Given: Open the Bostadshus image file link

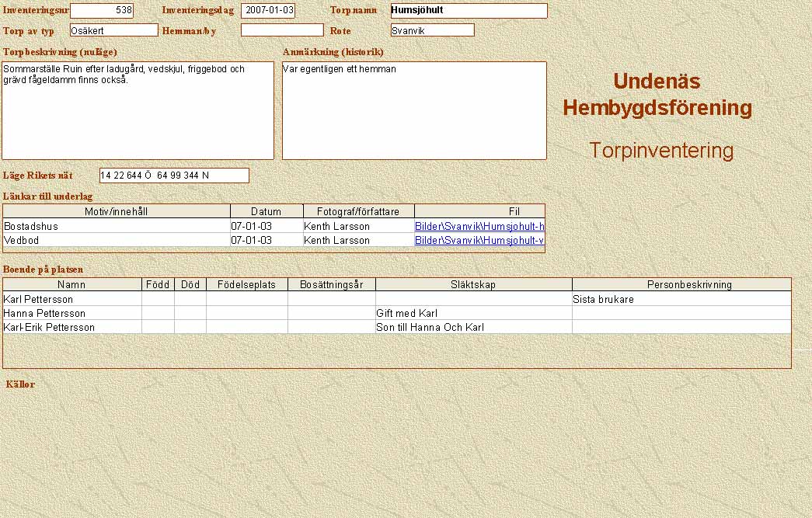Looking at the screenshot, I should [479, 226].
